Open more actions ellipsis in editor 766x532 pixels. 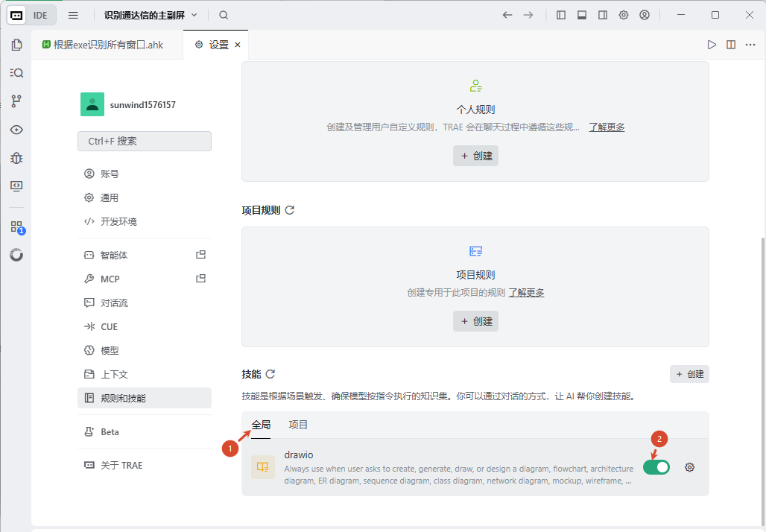click(x=750, y=45)
